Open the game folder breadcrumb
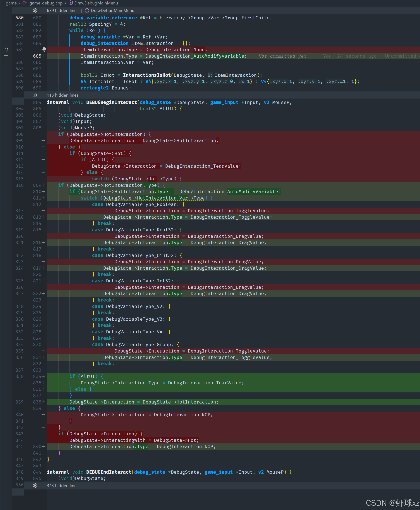The image size is (420, 510). click(11, 3)
